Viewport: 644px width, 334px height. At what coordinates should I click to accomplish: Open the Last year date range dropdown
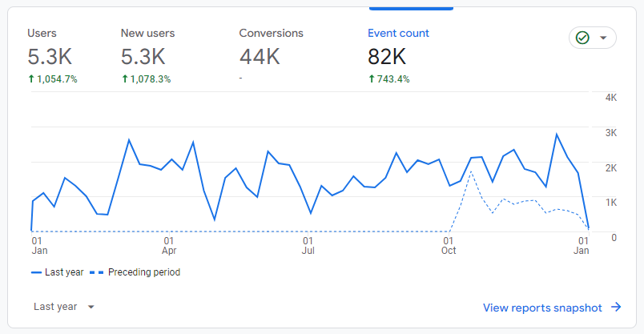63,307
